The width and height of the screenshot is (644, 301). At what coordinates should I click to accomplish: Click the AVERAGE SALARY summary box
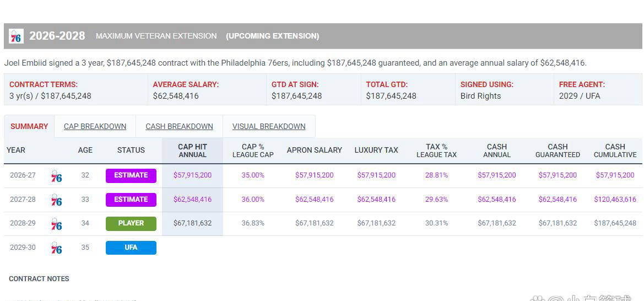(207, 90)
